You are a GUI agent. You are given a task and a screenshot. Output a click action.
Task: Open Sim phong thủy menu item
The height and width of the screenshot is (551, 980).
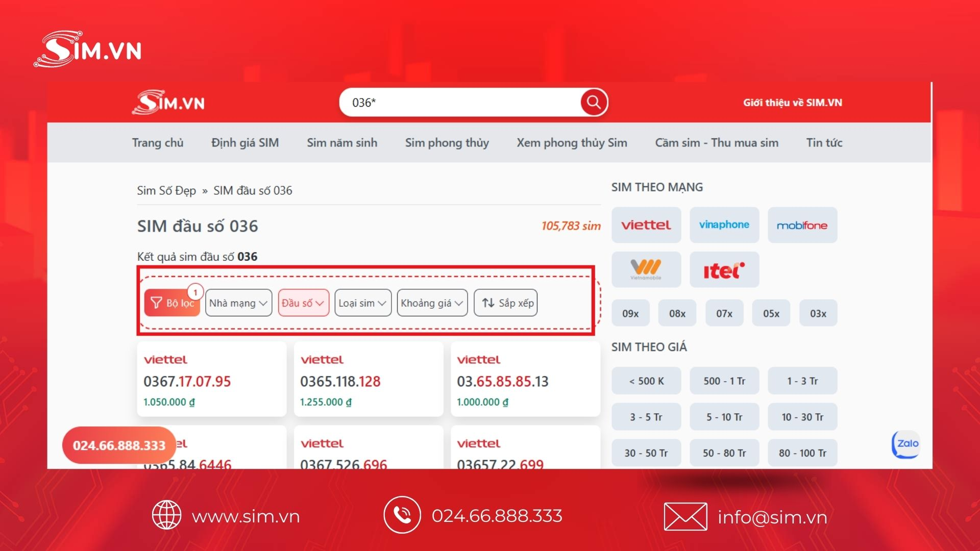(447, 143)
